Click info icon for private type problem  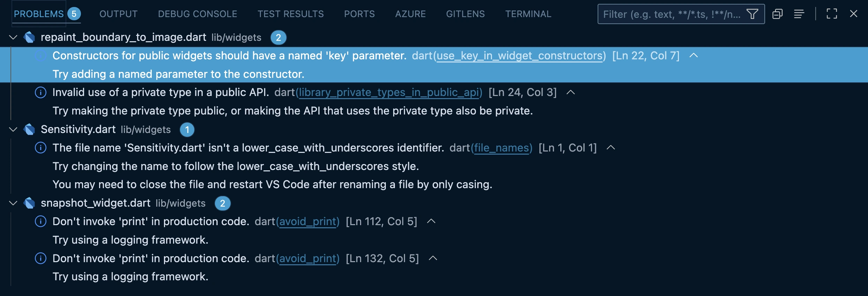(x=40, y=92)
